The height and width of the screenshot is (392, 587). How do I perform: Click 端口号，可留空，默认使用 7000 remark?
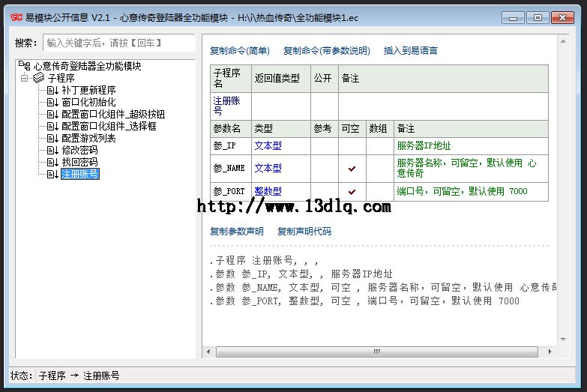[462, 191]
